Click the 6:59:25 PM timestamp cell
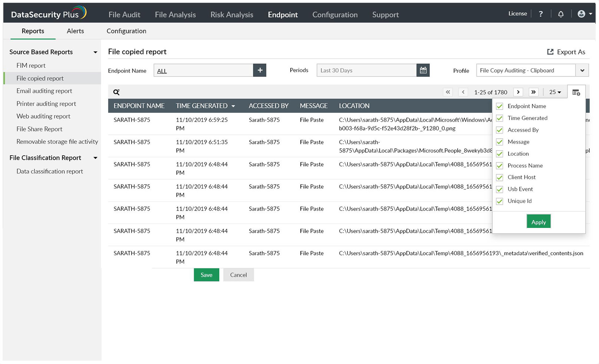The image size is (599, 364). click(202, 124)
